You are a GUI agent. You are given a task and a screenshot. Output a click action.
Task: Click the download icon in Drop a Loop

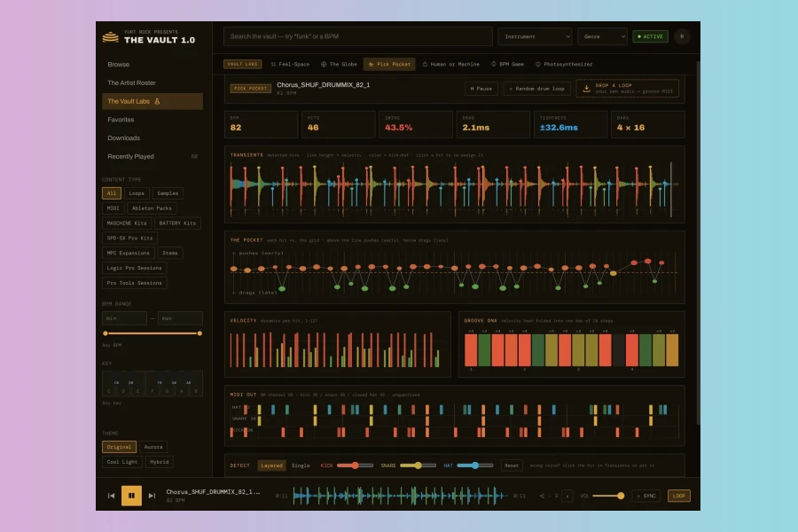pos(586,89)
